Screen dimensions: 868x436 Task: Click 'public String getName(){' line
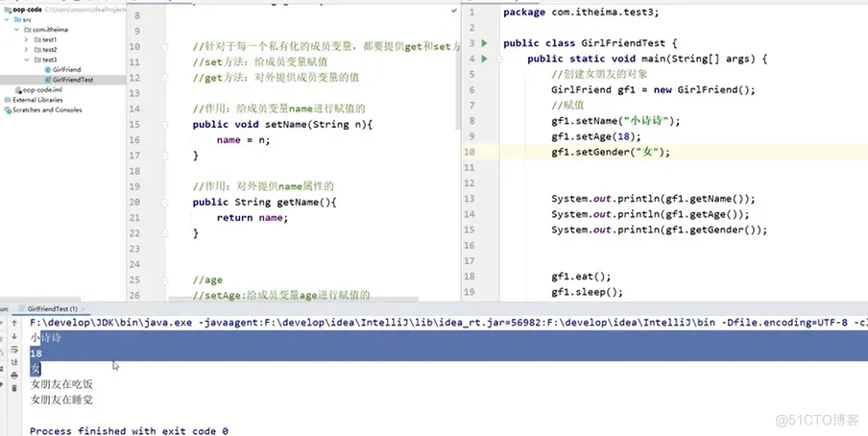(264, 203)
